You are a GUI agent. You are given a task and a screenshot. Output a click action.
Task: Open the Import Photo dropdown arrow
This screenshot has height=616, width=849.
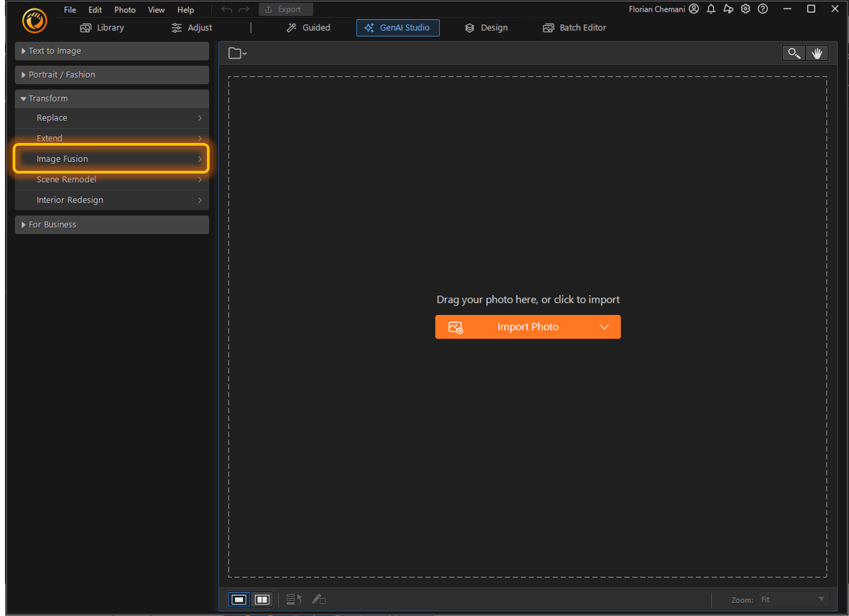coord(604,326)
